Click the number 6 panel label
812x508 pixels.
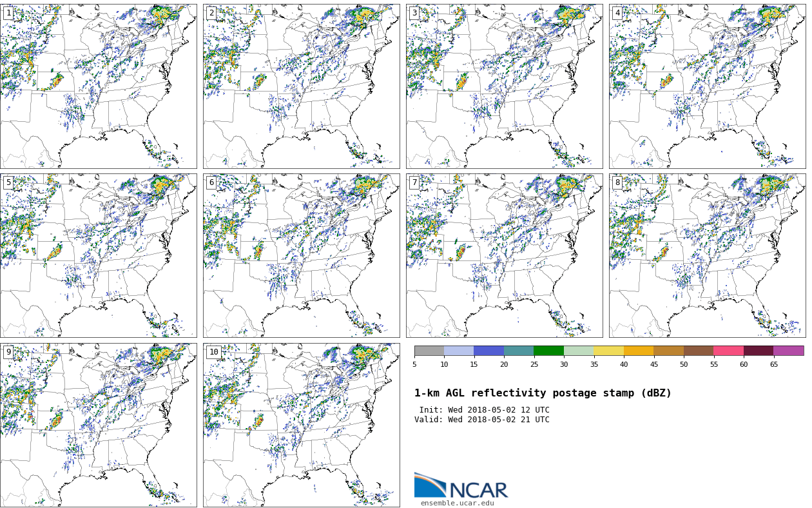click(x=211, y=182)
